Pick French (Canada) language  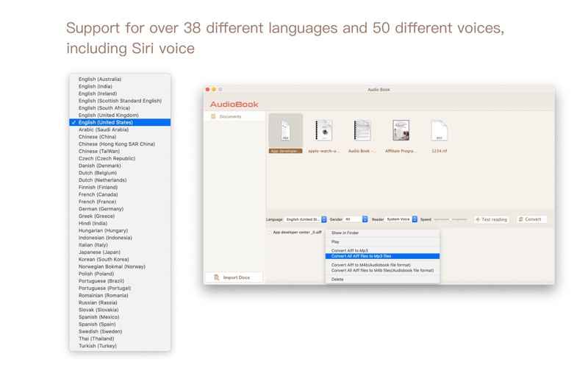120,194
